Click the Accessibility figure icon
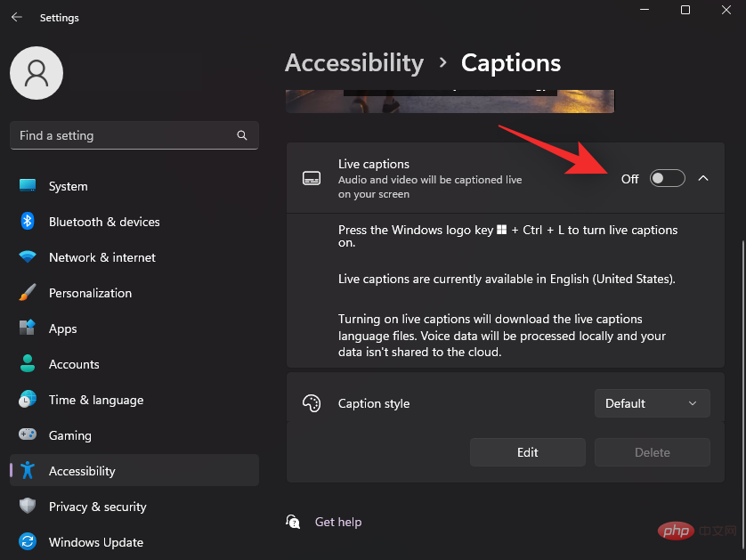Viewport: 746px width, 560px height. click(28, 471)
